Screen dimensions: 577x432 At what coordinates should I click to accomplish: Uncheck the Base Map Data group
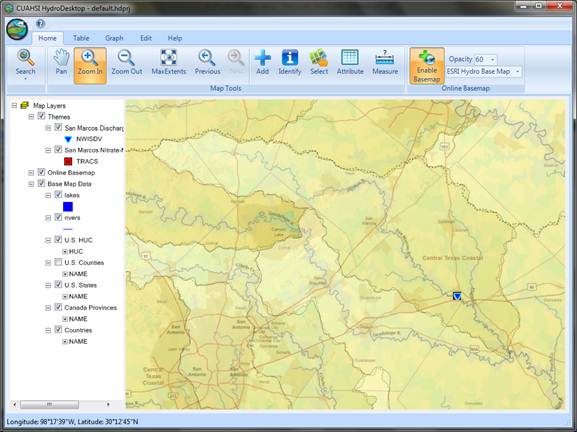tap(41, 183)
